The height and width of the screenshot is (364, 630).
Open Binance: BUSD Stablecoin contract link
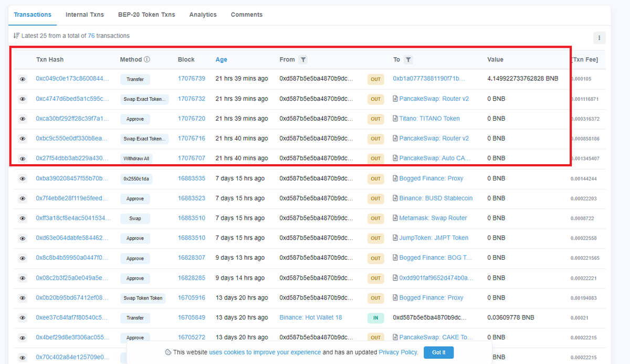[436, 198]
